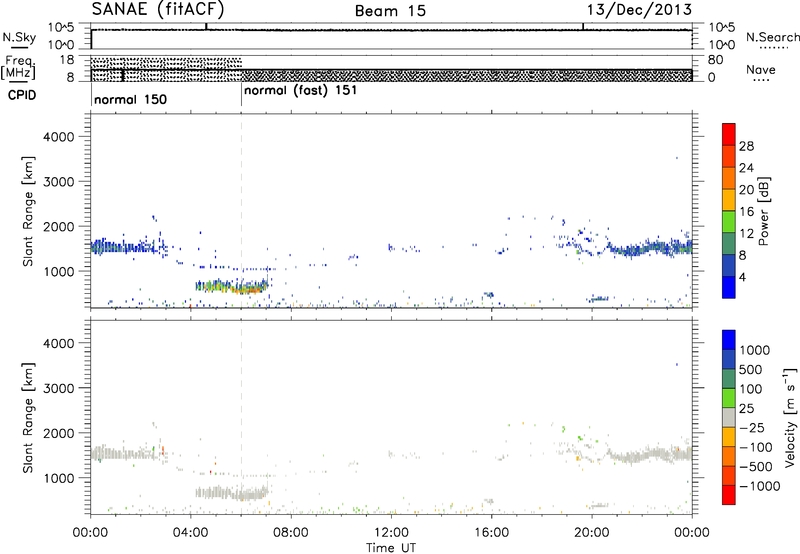This screenshot has width=800, height=554.
Task: Click the orange 20–24 dB Power colorbar segment
Action: coord(729,177)
